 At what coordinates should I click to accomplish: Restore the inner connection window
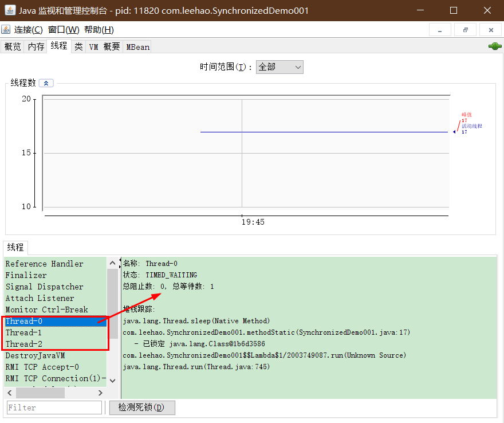[465, 30]
